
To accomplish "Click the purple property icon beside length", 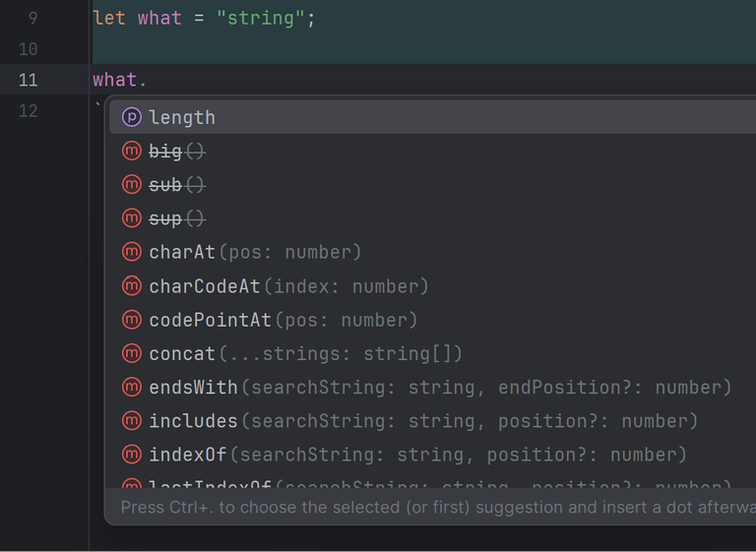I will click(132, 117).
